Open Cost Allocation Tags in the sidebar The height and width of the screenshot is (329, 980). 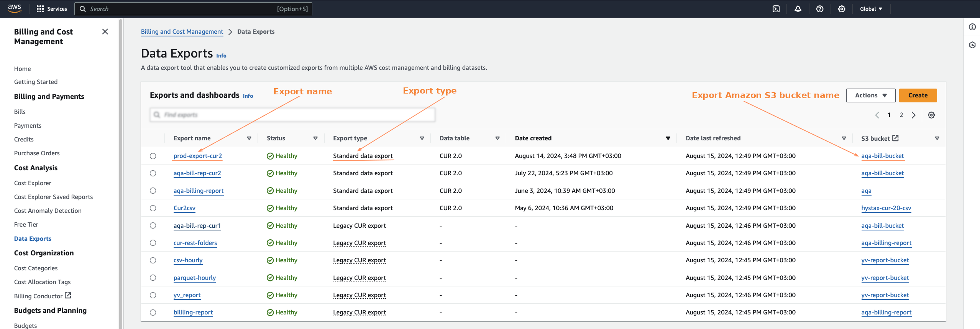[x=42, y=282]
